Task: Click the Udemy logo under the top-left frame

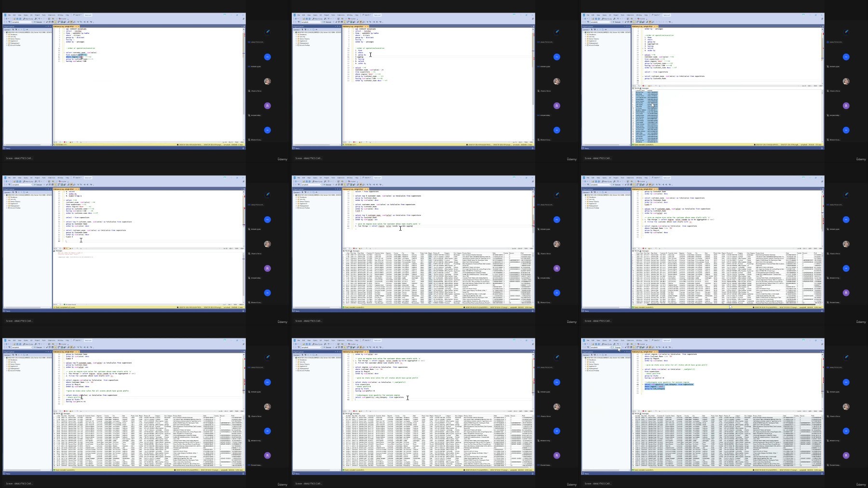Action: click(x=283, y=159)
